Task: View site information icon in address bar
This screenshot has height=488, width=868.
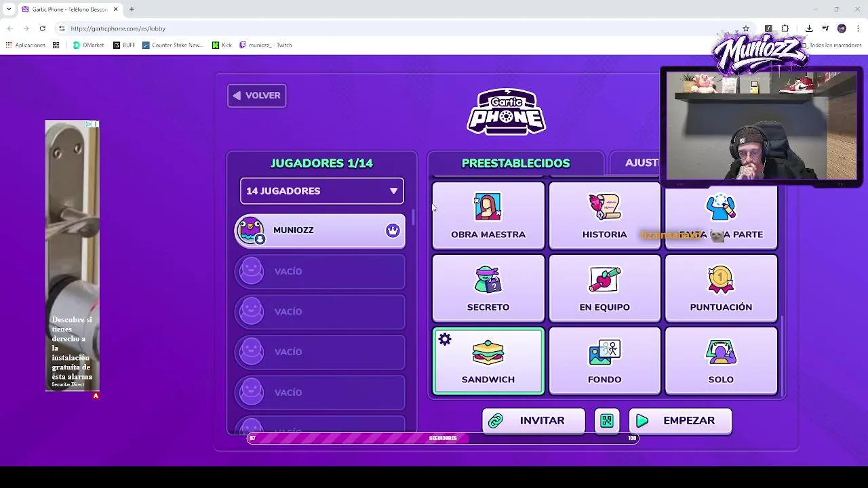Action: [x=62, y=28]
